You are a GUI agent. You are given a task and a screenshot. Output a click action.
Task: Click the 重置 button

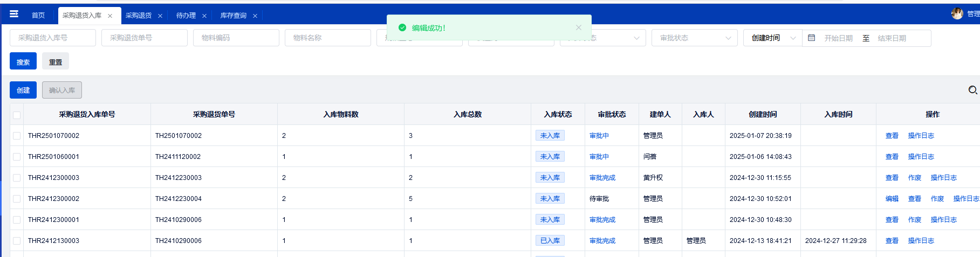(x=56, y=61)
